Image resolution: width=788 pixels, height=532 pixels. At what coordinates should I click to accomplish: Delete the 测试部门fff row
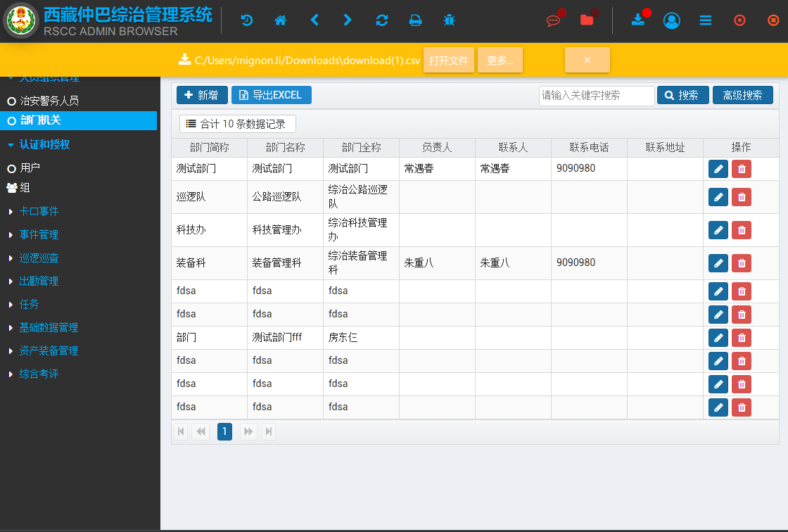click(x=742, y=338)
